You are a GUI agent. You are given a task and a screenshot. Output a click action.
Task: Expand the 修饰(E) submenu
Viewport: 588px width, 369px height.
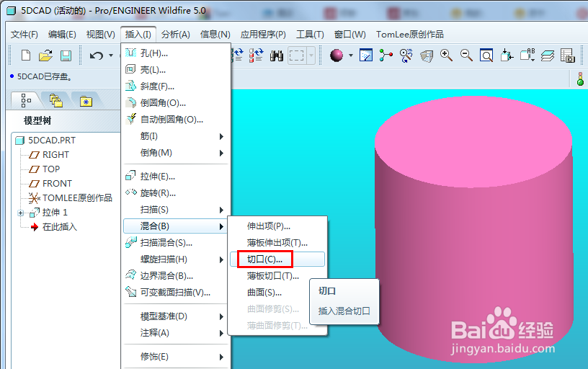tap(176, 356)
